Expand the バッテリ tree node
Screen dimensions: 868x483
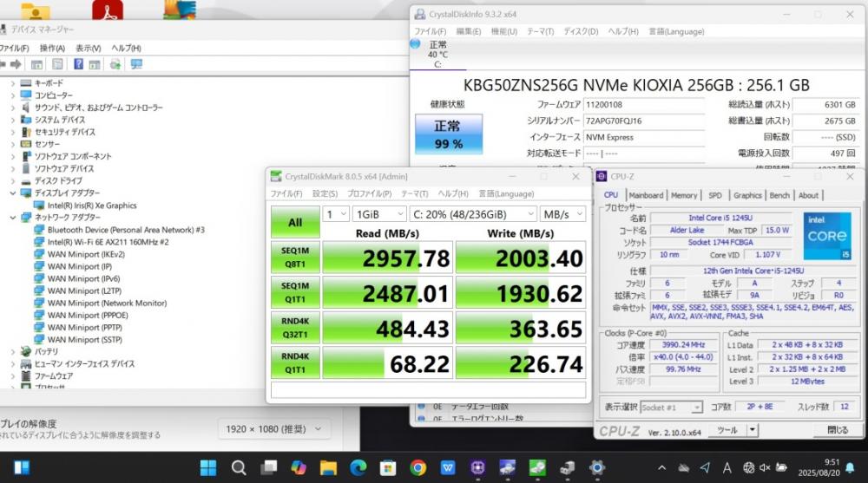pyautogui.click(x=13, y=351)
